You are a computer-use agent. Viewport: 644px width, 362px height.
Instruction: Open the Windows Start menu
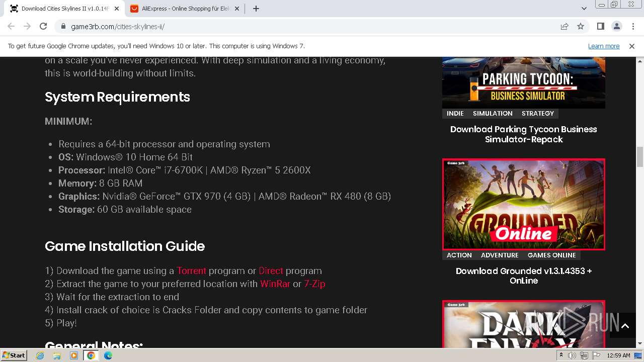(x=14, y=355)
